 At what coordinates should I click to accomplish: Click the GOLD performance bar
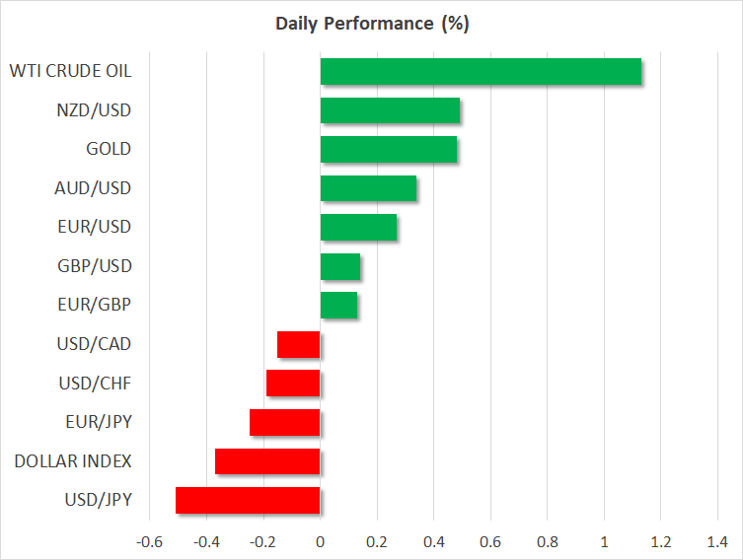(389, 150)
